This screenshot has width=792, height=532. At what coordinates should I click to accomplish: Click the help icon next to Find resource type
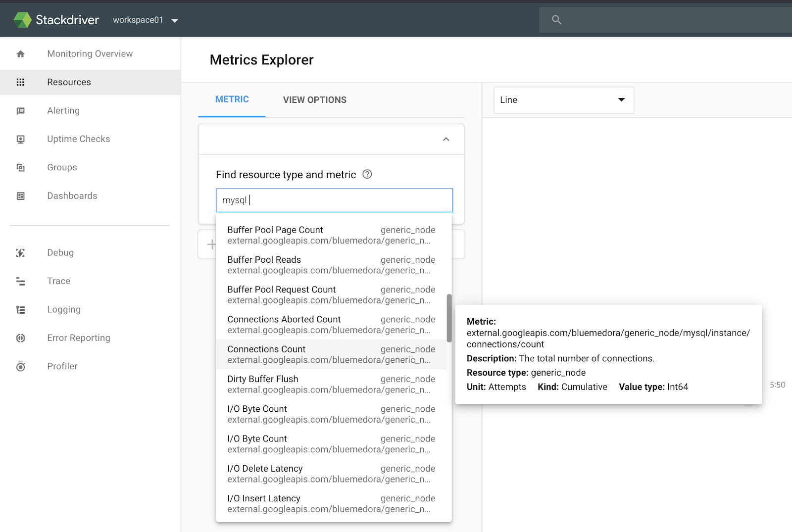coord(367,174)
